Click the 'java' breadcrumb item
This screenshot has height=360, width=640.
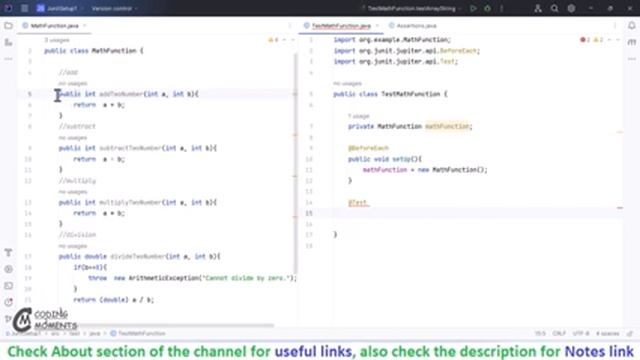click(x=94, y=333)
